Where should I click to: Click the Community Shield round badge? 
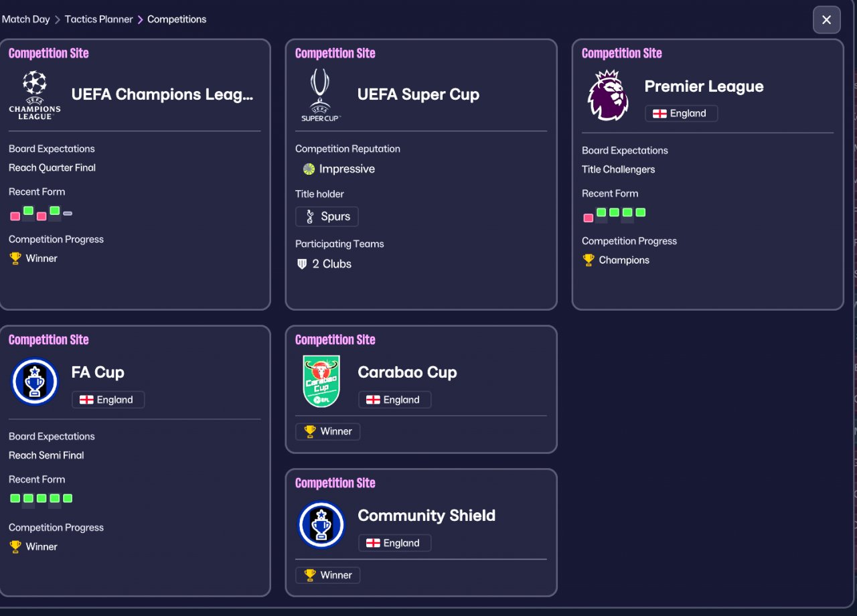(x=321, y=525)
